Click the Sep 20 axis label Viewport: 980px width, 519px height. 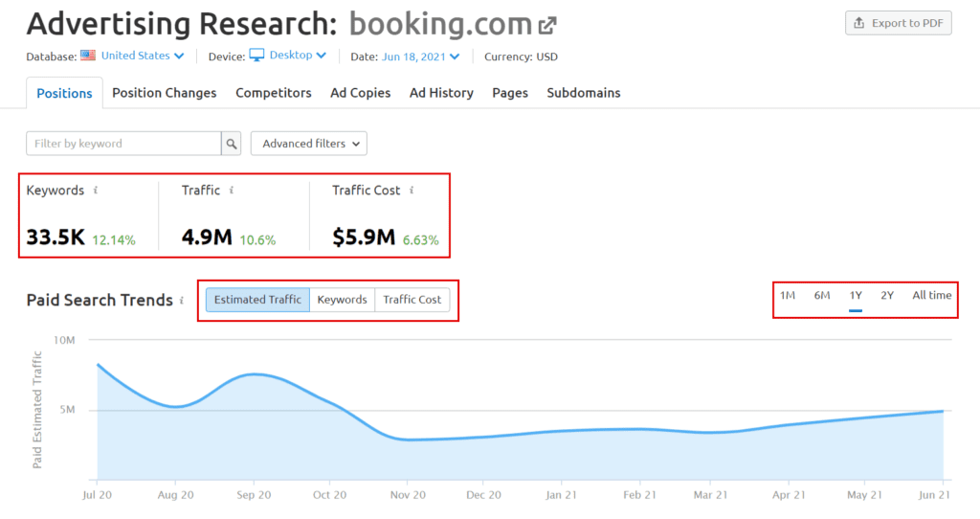[x=254, y=495]
